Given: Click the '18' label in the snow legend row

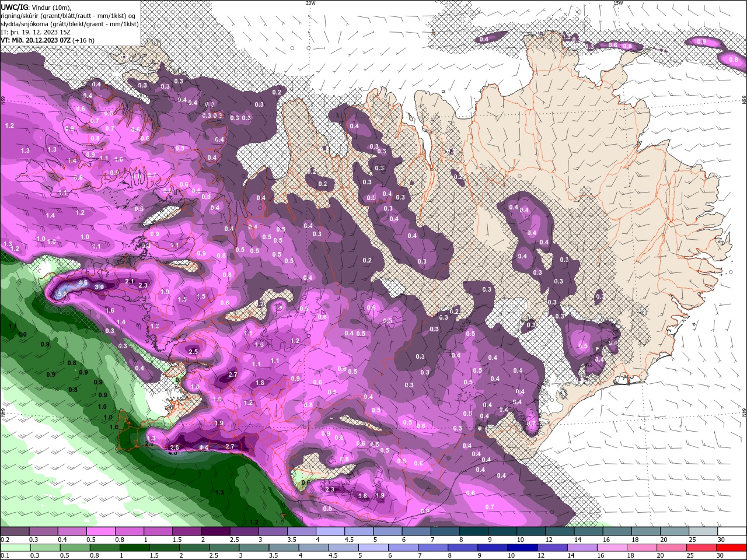Looking at the screenshot, I should (x=635, y=540).
